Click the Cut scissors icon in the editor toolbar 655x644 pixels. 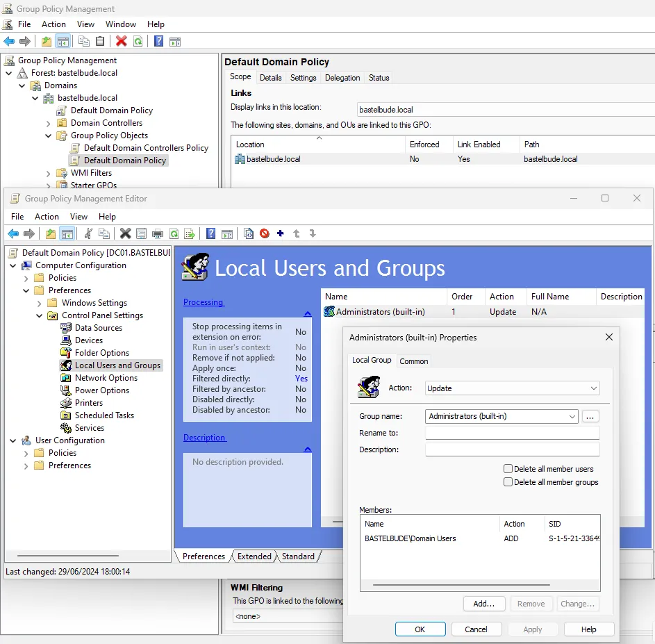pos(88,234)
